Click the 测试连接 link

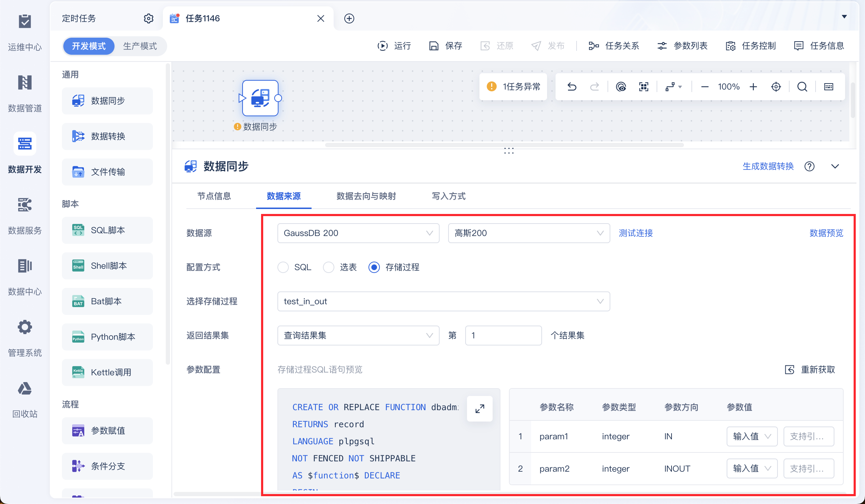click(636, 233)
